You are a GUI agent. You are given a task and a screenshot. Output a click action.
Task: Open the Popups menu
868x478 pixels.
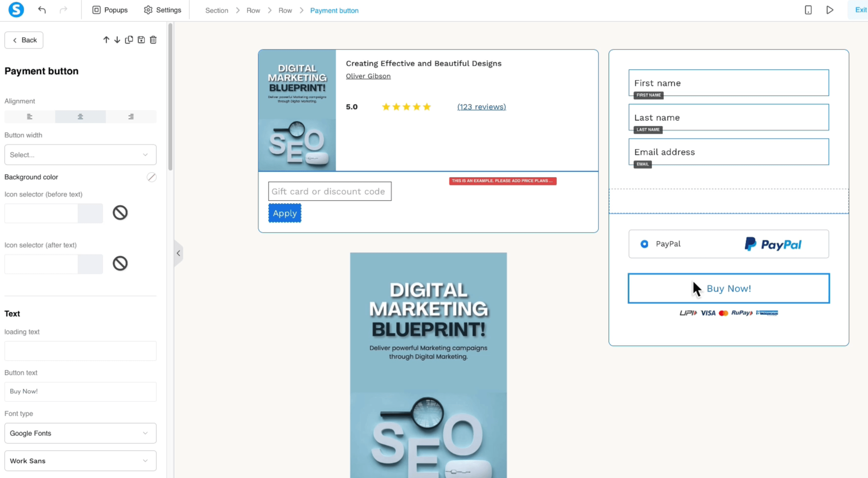[x=110, y=10]
